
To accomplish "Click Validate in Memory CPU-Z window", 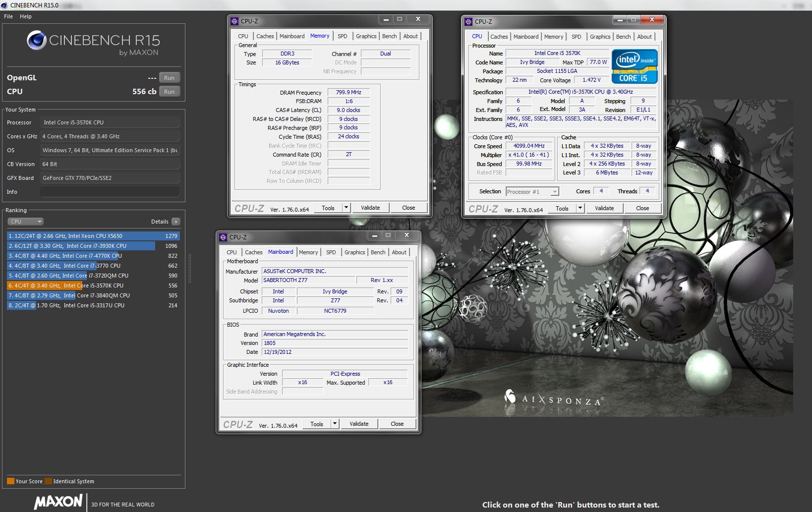I will [x=370, y=208].
